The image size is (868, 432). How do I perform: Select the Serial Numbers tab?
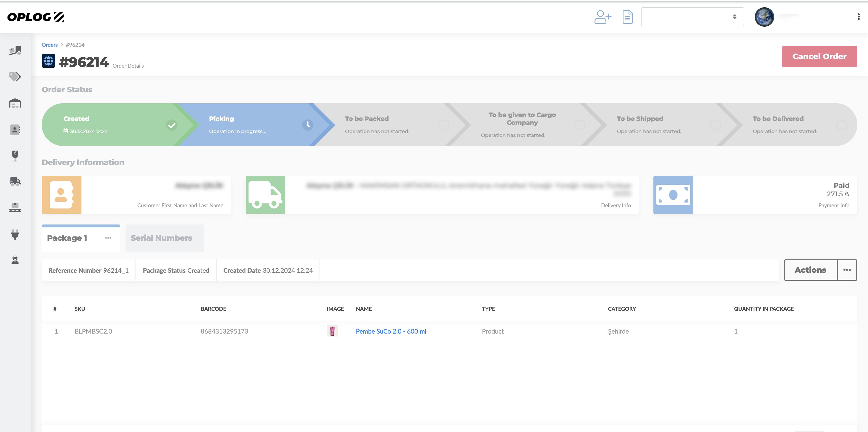click(161, 238)
